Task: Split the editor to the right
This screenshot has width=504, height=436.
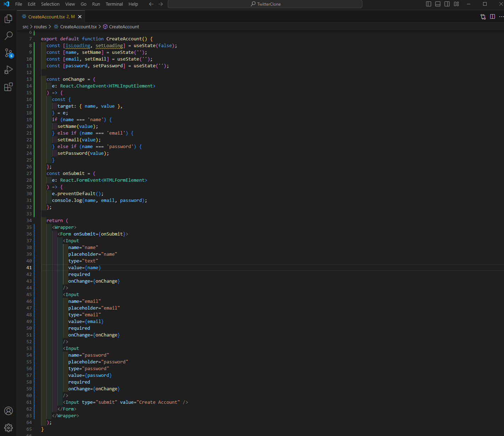Action: [492, 17]
